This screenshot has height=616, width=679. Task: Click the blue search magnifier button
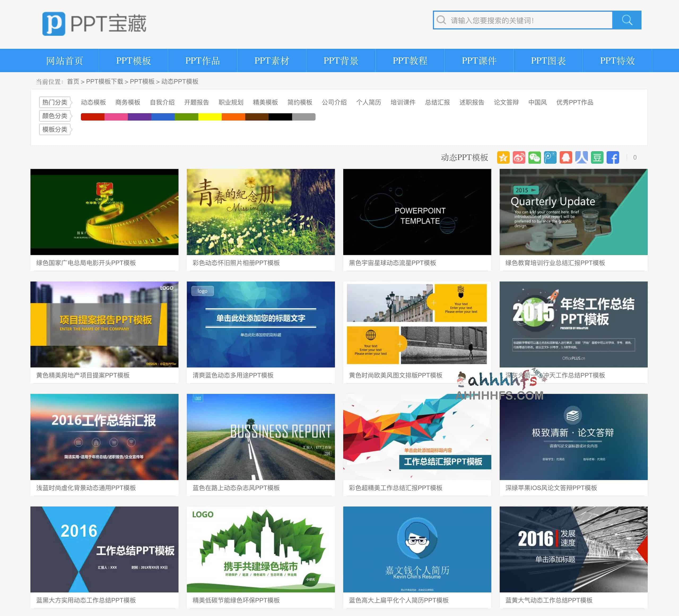[626, 20]
